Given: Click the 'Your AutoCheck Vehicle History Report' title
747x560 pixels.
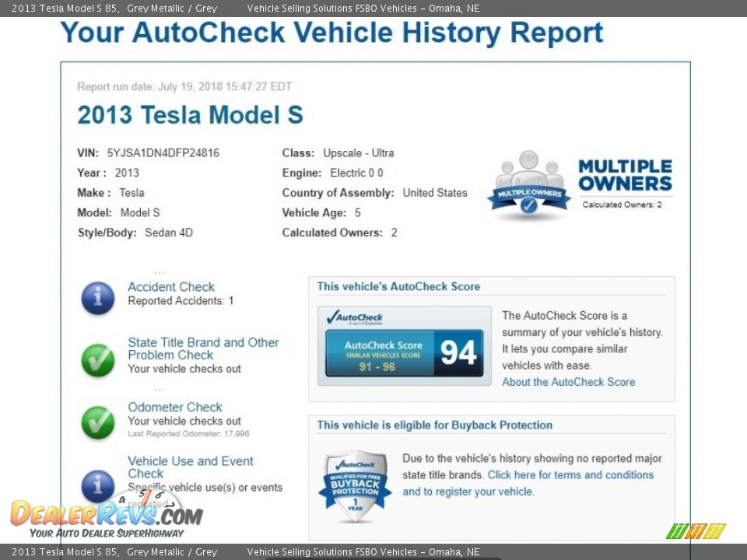Looking at the screenshot, I should coord(331,33).
